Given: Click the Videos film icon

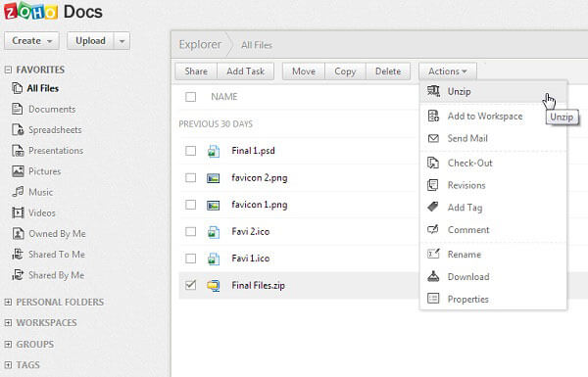Looking at the screenshot, I should pos(18,212).
